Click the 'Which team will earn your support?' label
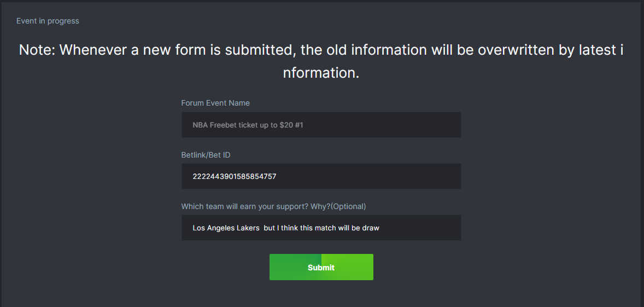Image resolution: width=644 pixels, height=307 pixels. click(x=254, y=206)
